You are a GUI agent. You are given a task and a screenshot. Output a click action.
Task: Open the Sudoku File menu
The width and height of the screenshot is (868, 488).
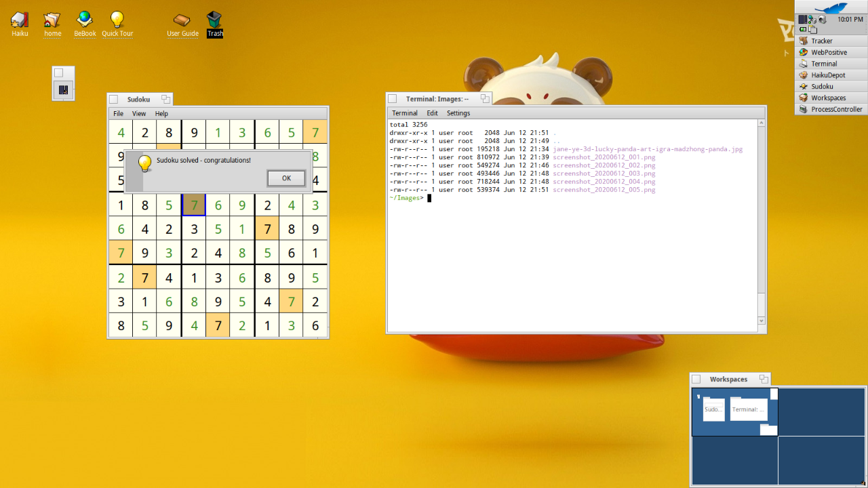click(x=118, y=114)
